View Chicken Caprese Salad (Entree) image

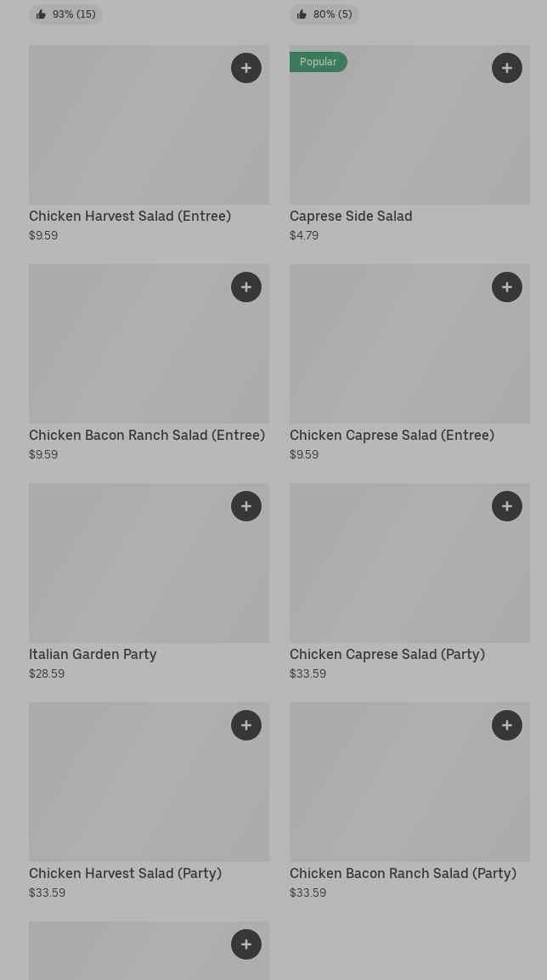click(x=409, y=344)
